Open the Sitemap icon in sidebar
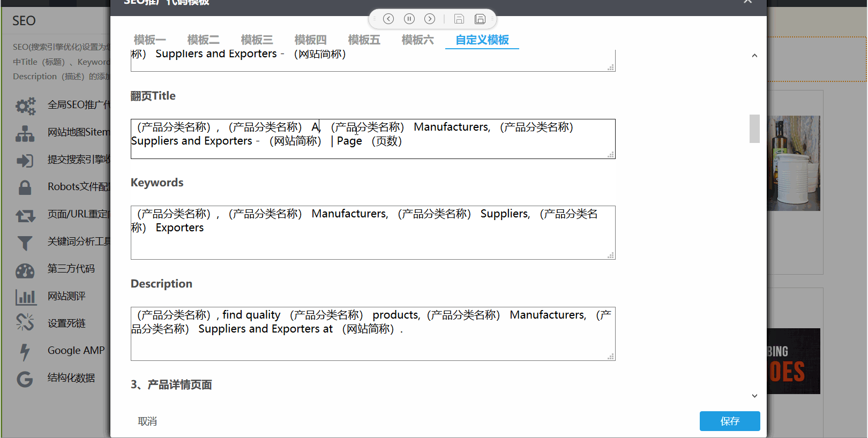This screenshot has width=868, height=438. pyautogui.click(x=25, y=133)
